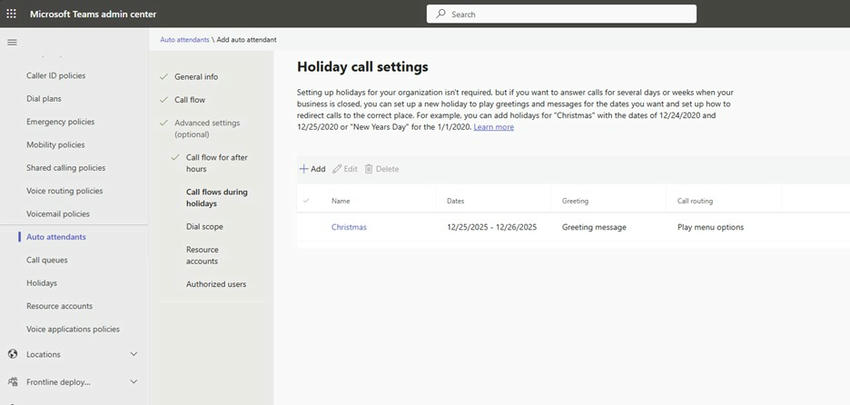The image size is (850, 405).
Task: Toggle select-all checkmark in table header
Action: click(306, 201)
